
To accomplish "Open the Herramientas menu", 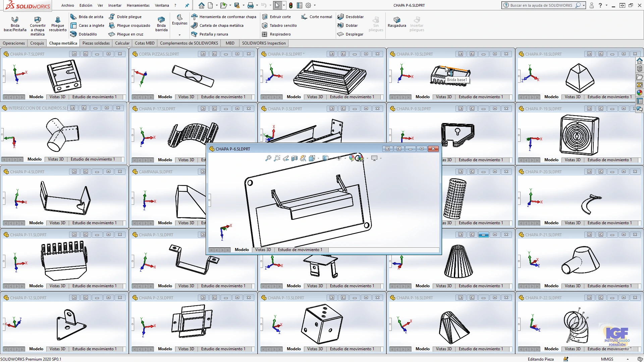I will pos(138,5).
